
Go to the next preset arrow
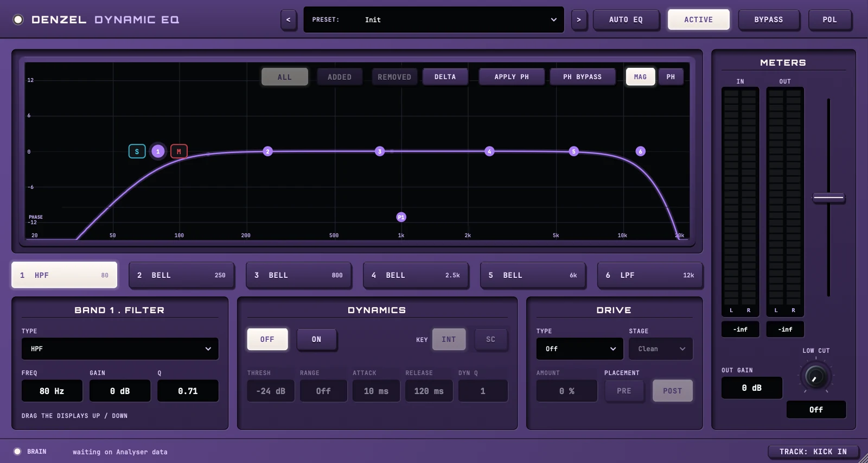point(579,20)
